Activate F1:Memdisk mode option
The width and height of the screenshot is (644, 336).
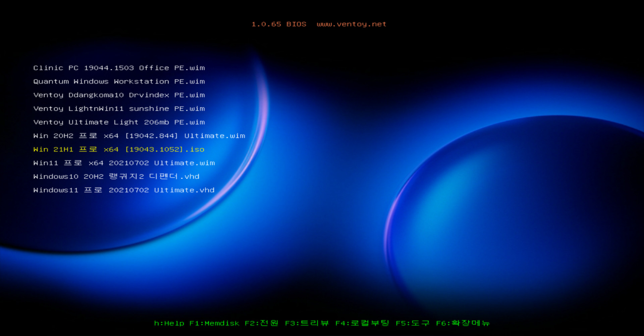tap(214, 323)
